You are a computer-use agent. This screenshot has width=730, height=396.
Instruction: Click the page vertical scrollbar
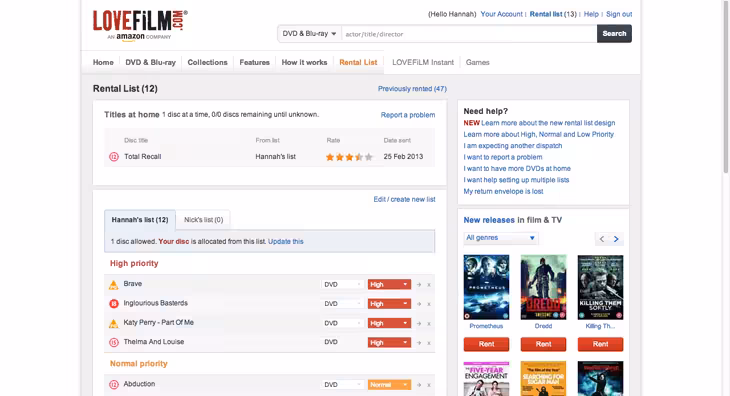[x=725, y=87]
